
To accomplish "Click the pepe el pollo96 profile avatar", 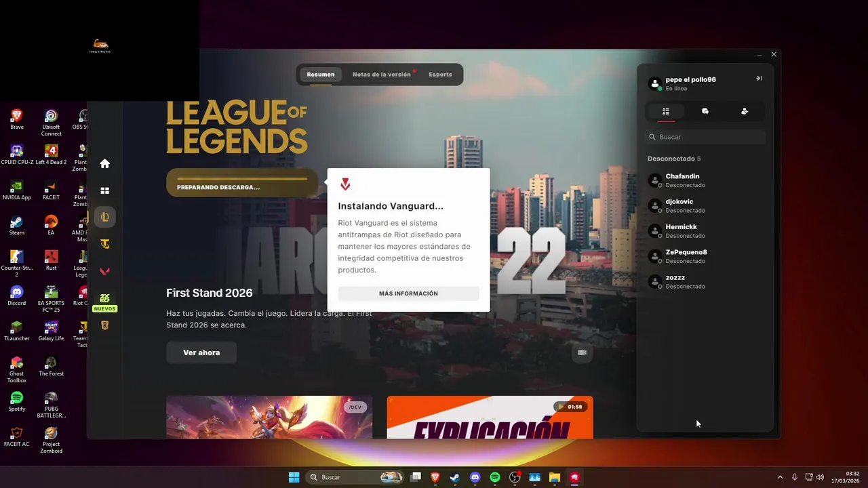I will (x=654, y=83).
